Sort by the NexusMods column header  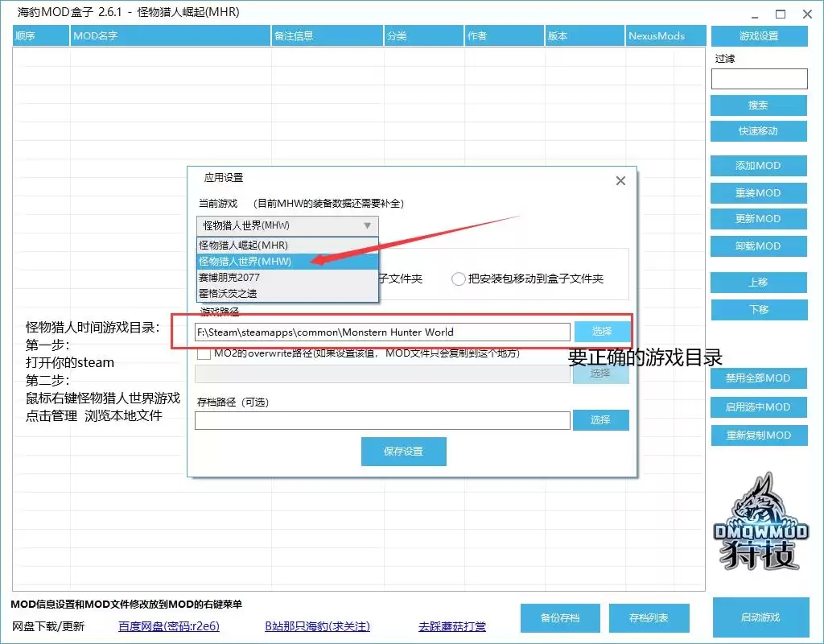[x=665, y=35]
